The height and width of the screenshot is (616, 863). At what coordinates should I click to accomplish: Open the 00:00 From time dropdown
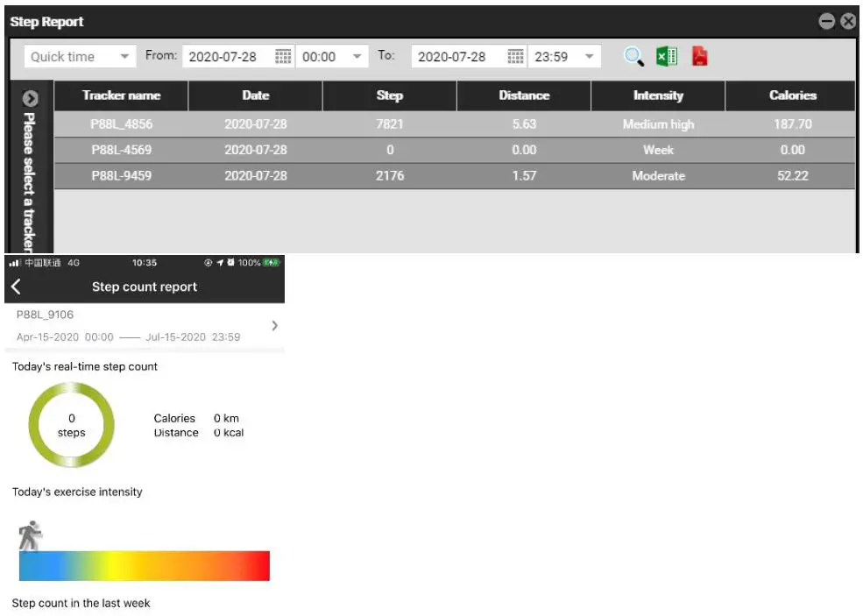332,57
